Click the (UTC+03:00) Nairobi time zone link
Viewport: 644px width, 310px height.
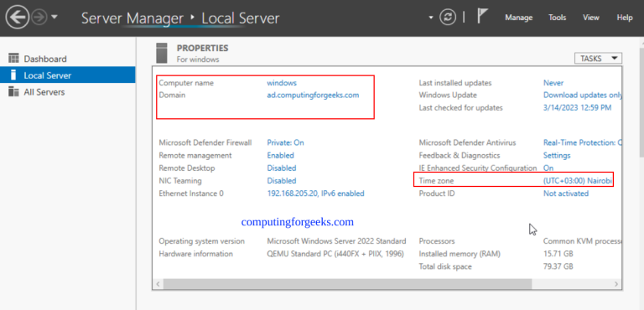578,181
